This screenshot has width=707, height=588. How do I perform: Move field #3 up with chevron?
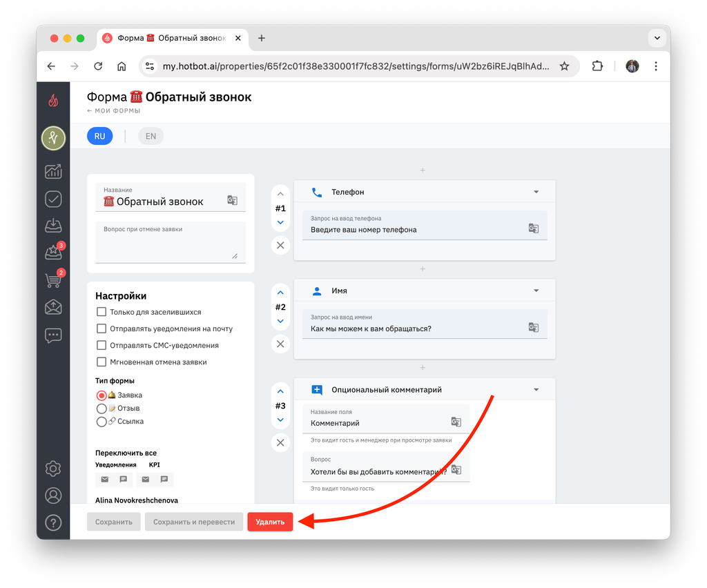(280, 391)
